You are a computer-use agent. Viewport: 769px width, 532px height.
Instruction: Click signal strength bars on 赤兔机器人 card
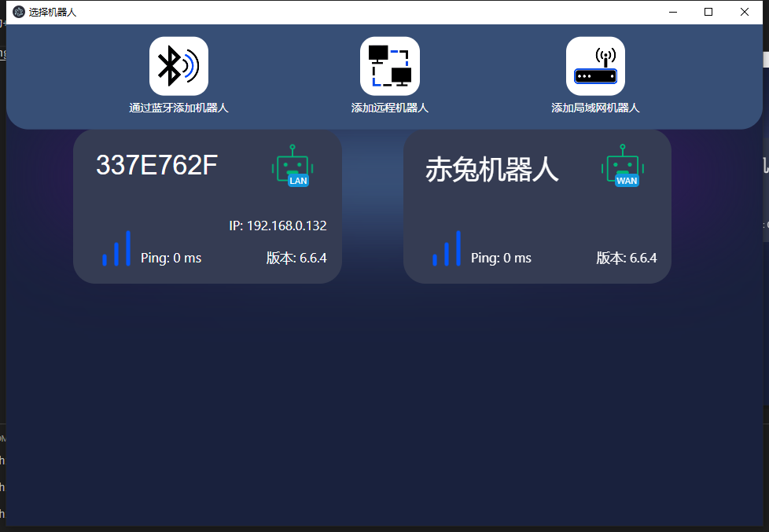pyautogui.click(x=447, y=248)
